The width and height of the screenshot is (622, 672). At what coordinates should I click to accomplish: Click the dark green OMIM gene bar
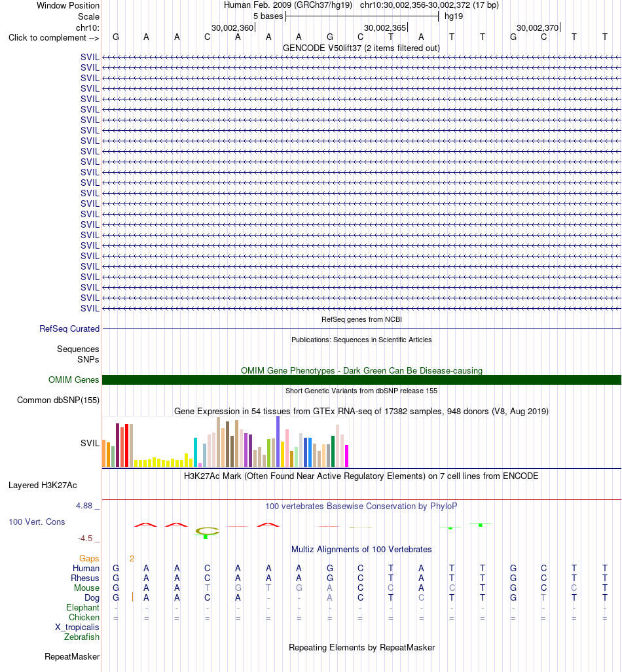(x=361, y=380)
